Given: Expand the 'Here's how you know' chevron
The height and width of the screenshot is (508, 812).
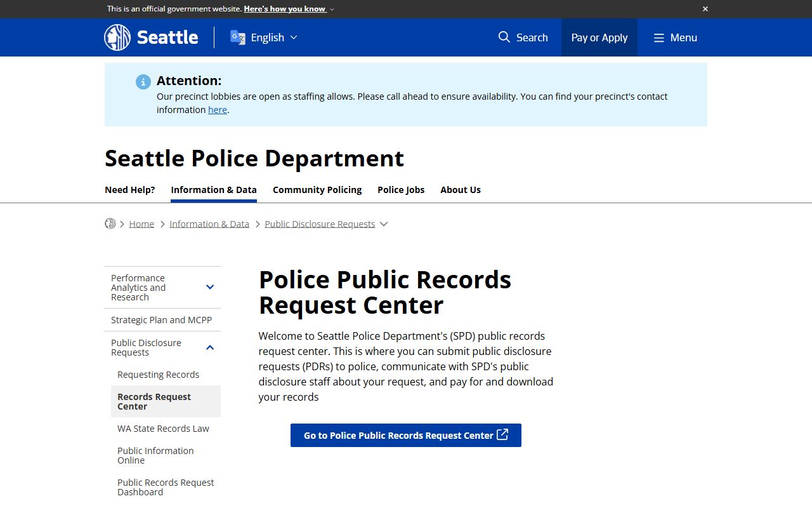Looking at the screenshot, I should pyautogui.click(x=332, y=9).
